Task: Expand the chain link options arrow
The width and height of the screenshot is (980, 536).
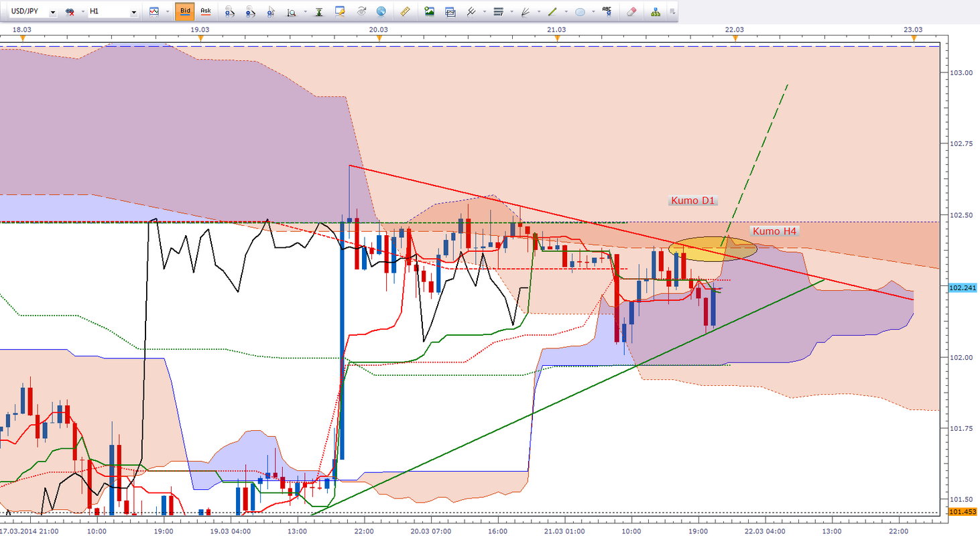Action: click(82, 11)
